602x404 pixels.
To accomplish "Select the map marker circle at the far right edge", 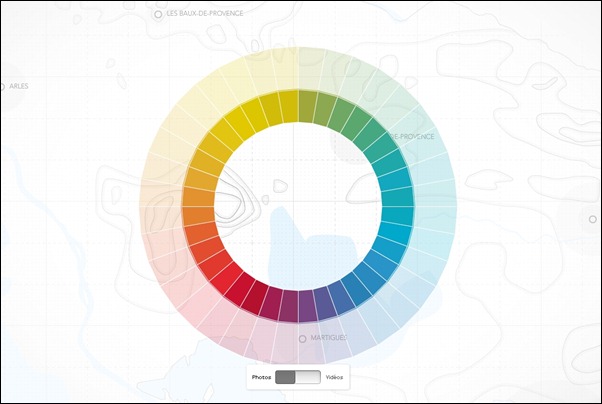I will click(593, 219).
